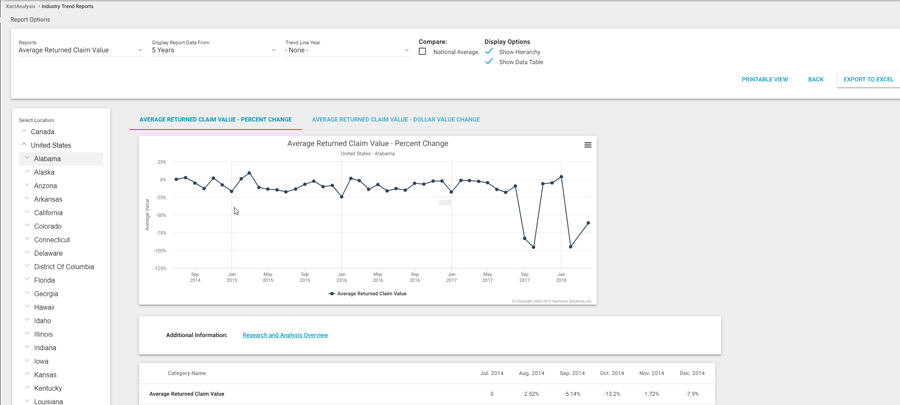Open the chart hamburger menu icon
Viewport: 900px width, 405px height.
(x=588, y=145)
